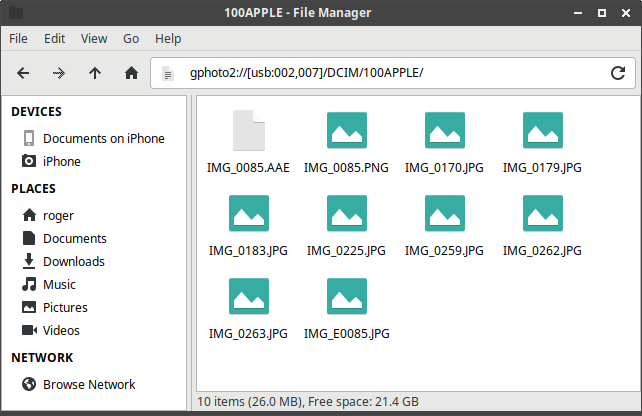Click the file name IMG_0263.JPG
This screenshot has width=642, height=416.
coord(248,334)
